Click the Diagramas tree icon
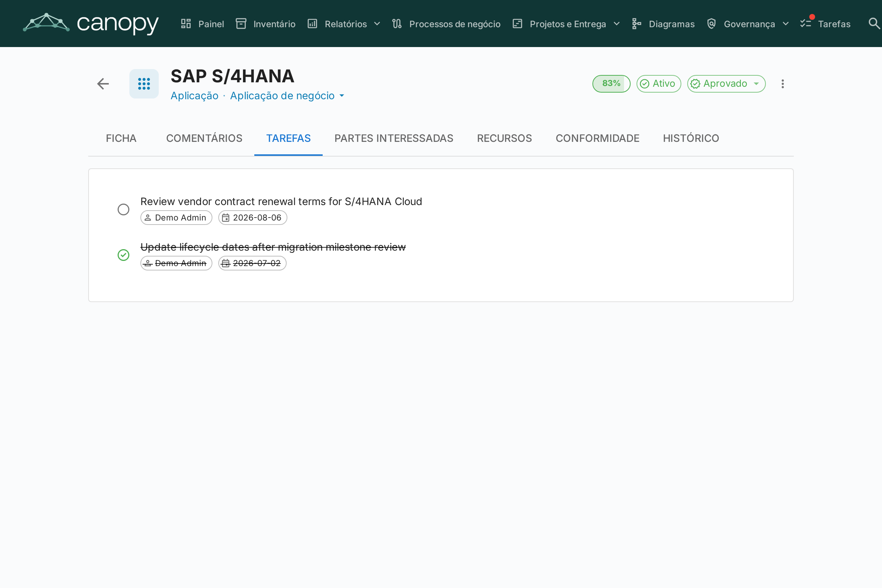882x588 pixels. (x=637, y=24)
